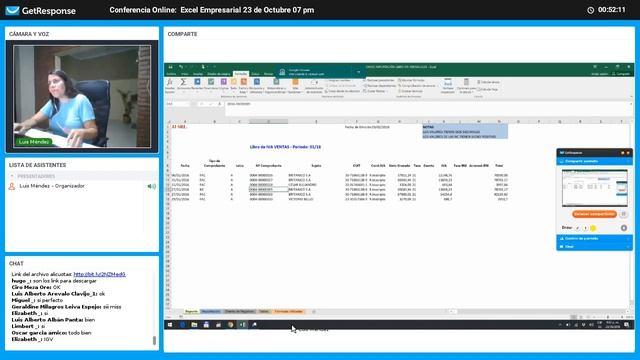The image size is (640, 360).
Task: Click the Excel icon in the taskbar
Action: (x=242, y=324)
